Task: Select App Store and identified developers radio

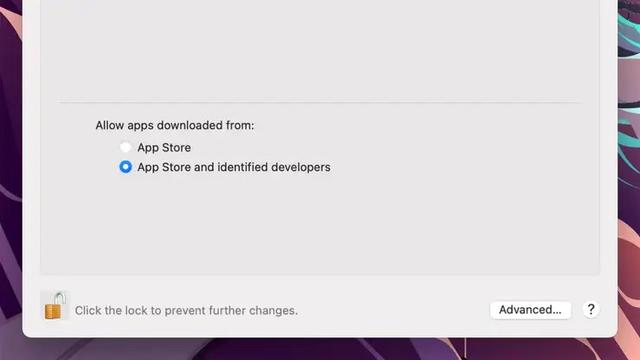Action: (x=126, y=167)
